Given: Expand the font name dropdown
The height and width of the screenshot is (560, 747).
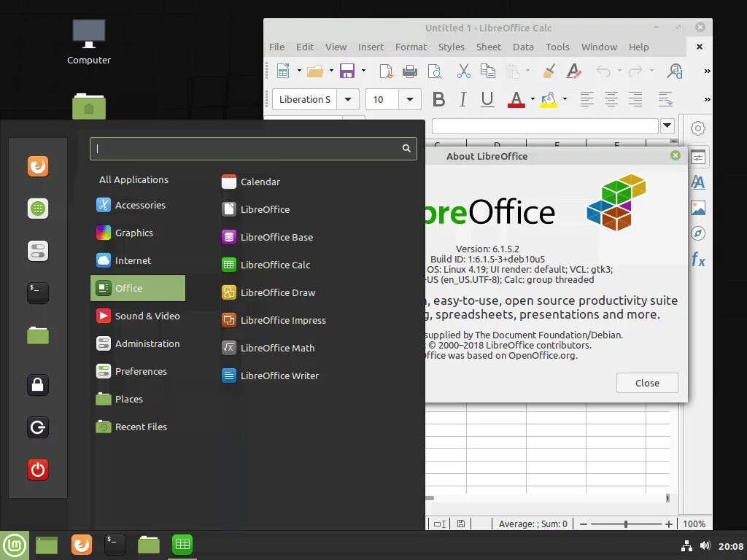Looking at the screenshot, I should (348, 99).
